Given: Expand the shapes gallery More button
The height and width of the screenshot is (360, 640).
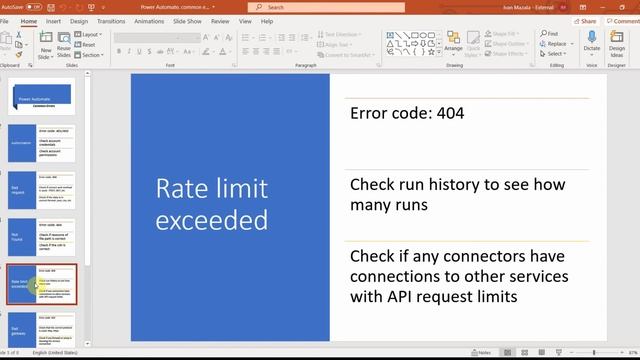Looking at the screenshot, I should pyautogui.click(x=439, y=52).
